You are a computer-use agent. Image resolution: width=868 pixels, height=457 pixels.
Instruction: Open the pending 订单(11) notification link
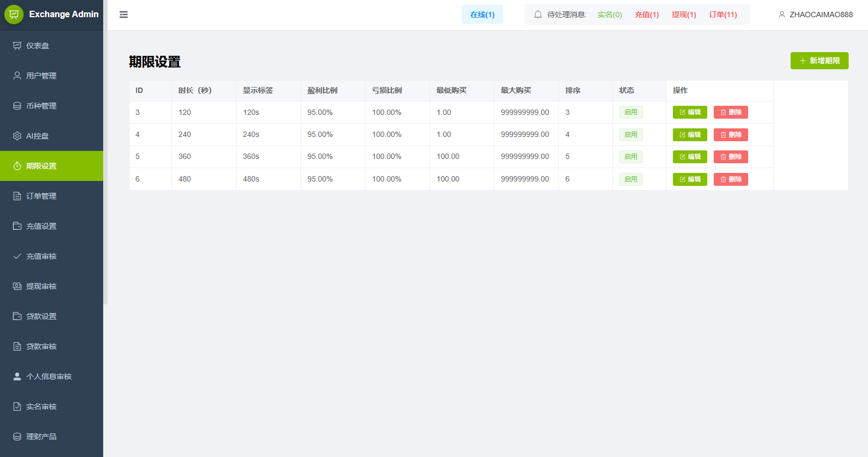click(722, 14)
